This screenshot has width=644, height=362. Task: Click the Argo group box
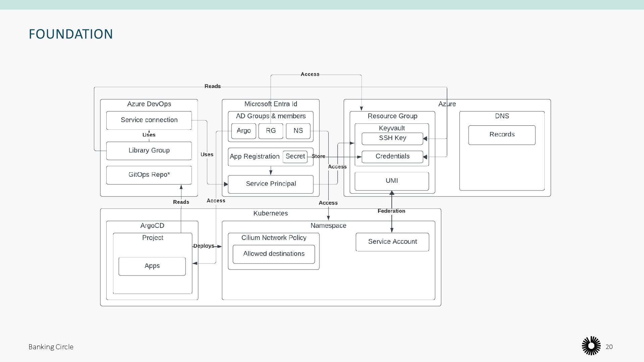pyautogui.click(x=244, y=131)
